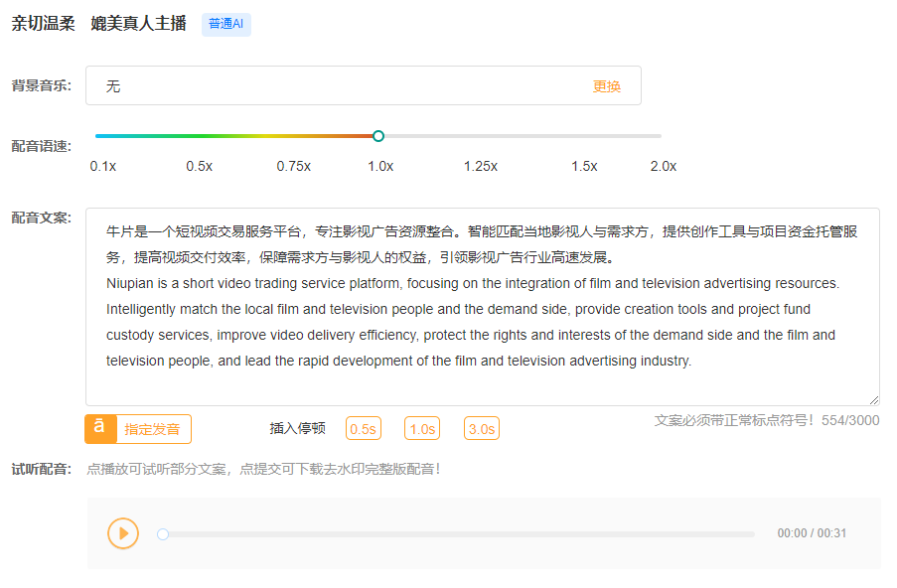Viewport: 897px width, 588px height.
Task: Set voiceover speed to 0.1x
Action: [x=97, y=136]
